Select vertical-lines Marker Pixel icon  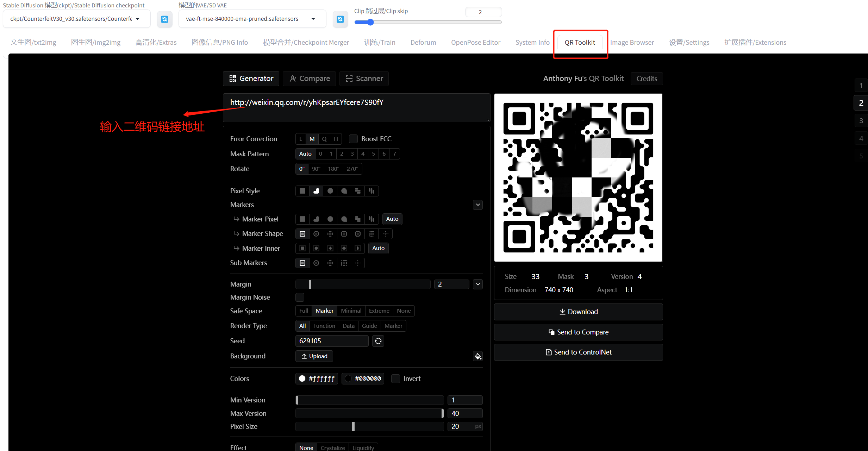tap(371, 219)
